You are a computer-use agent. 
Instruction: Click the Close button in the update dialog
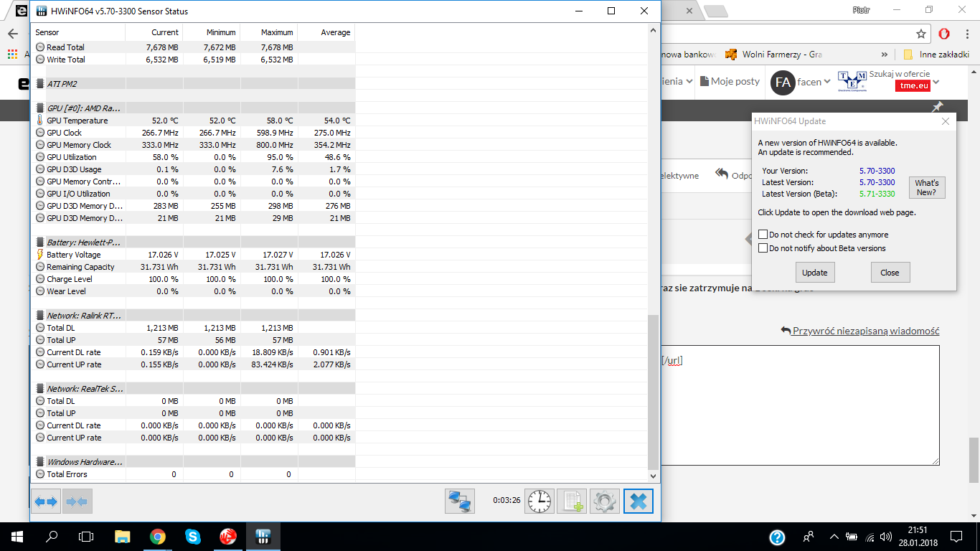pos(890,273)
